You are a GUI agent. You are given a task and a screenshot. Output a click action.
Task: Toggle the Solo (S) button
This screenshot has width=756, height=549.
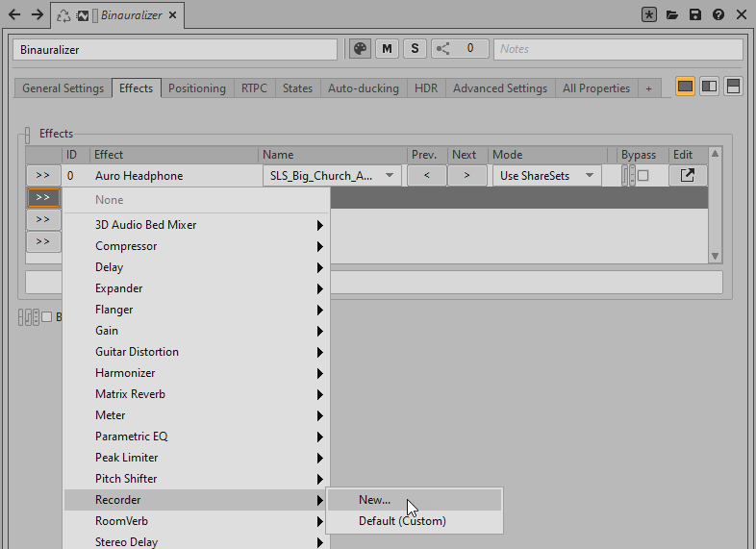coord(415,49)
